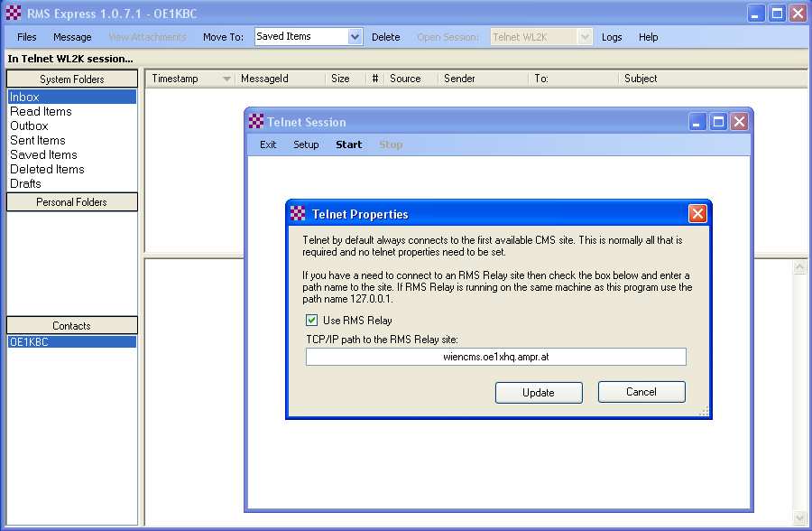Image resolution: width=812 pixels, height=531 pixels.
Task: Click Exit in Telnet Session menu
Action: 268,144
